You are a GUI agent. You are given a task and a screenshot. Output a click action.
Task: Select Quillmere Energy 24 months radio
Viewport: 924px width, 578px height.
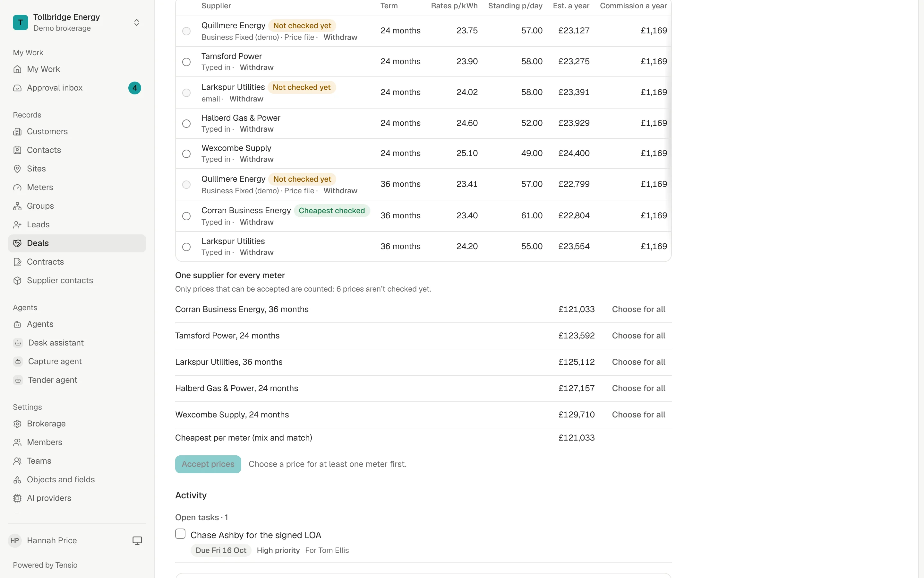[186, 31]
